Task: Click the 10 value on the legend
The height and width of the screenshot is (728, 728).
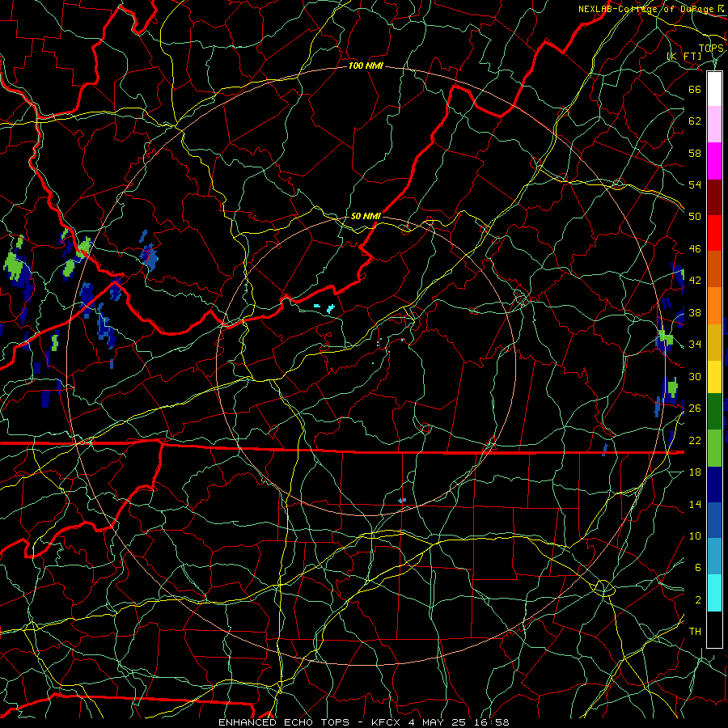Action: coord(695,535)
